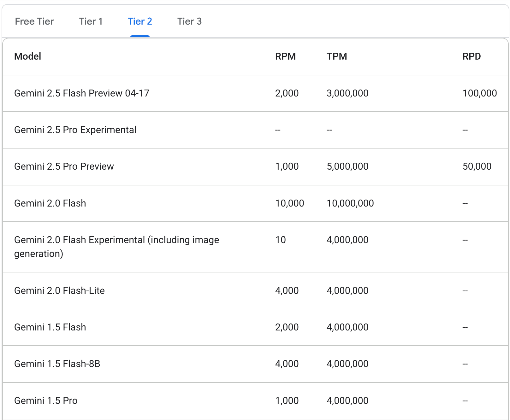Click the RPD dashes for Gemini 2.5 Pro Experimental
510x420 pixels.
[x=465, y=130]
